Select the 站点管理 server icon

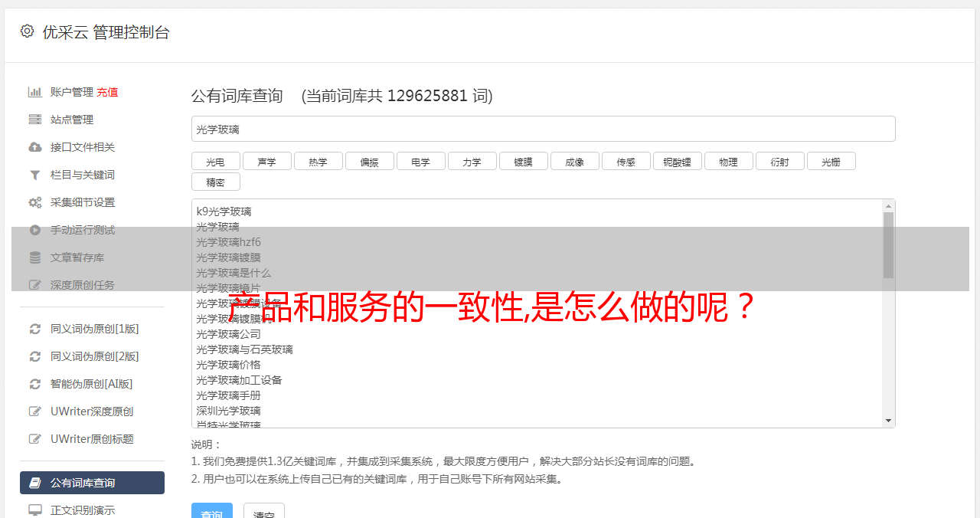pyautogui.click(x=35, y=120)
